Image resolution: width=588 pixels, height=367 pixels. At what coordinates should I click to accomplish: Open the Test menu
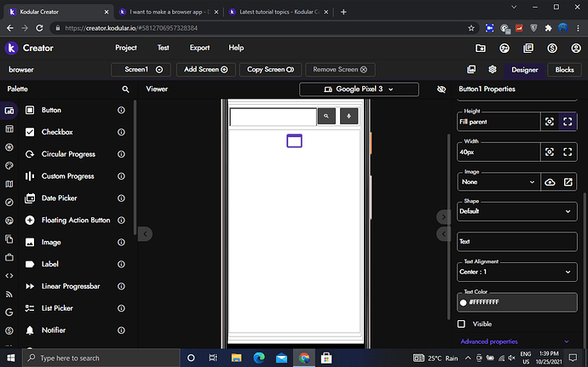163,48
